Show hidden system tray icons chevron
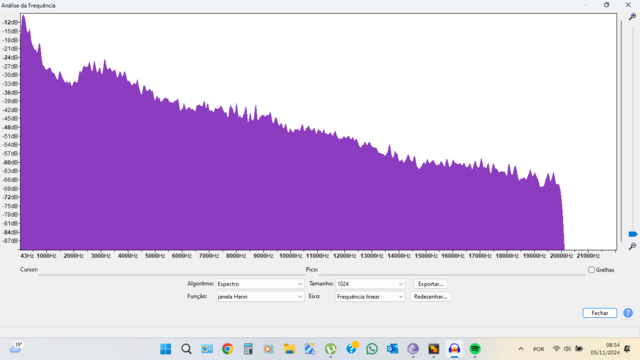 tap(521, 349)
